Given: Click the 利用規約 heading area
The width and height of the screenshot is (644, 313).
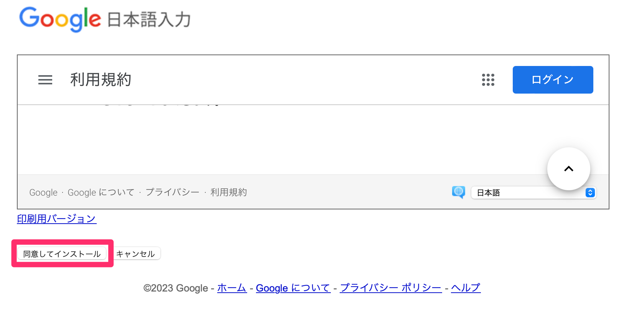Looking at the screenshot, I should coord(101,80).
